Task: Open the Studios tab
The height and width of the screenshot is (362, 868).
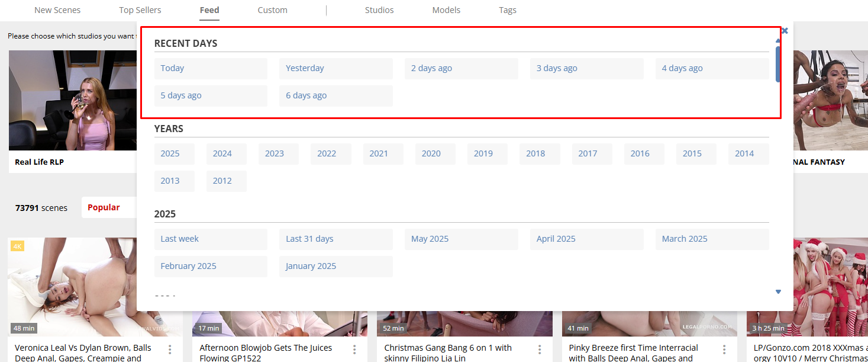Action: (379, 10)
